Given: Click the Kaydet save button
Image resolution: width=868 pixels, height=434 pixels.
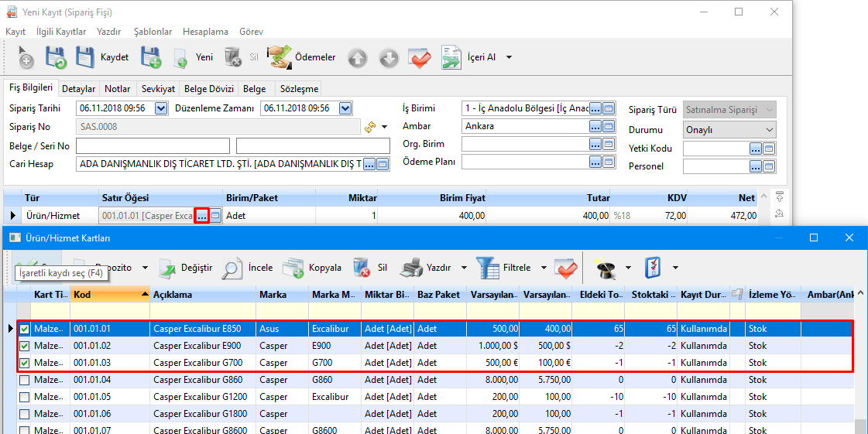Looking at the screenshot, I should (103, 57).
